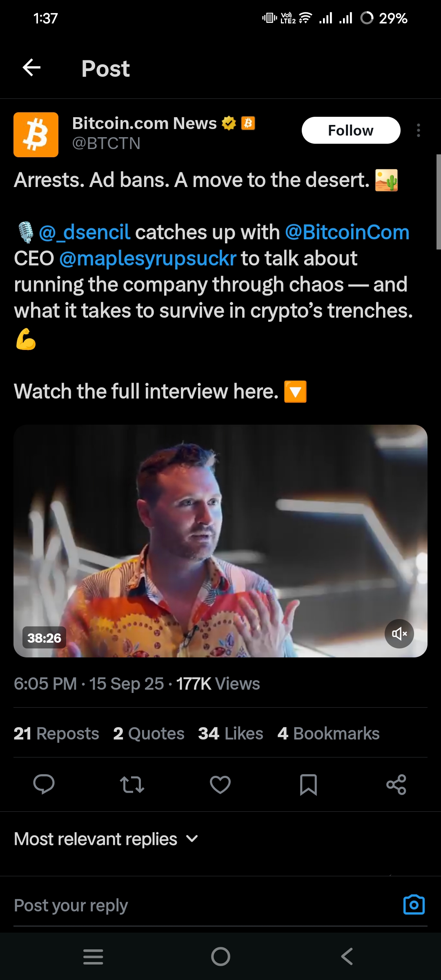Like the post with heart icon
This screenshot has height=980, width=441.
(x=220, y=784)
